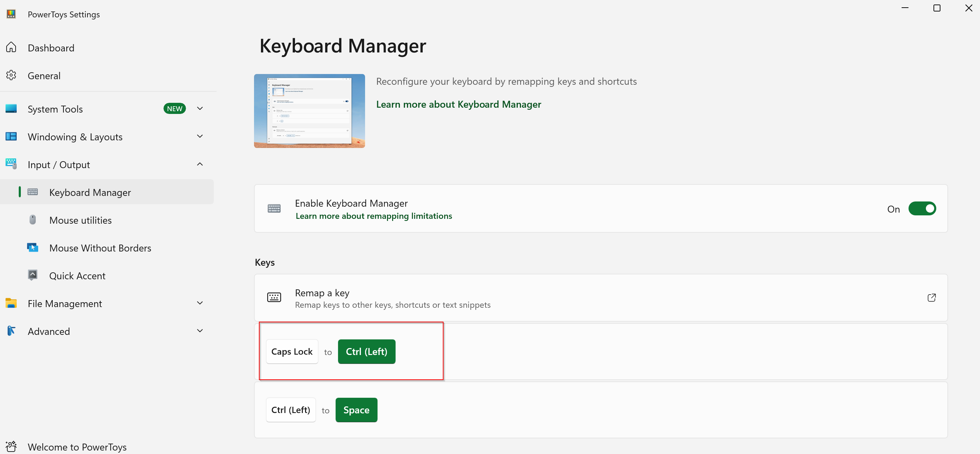Close the PowerToys Settings window
The width and height of the screenshot is (980, 454).
[969, 8]
